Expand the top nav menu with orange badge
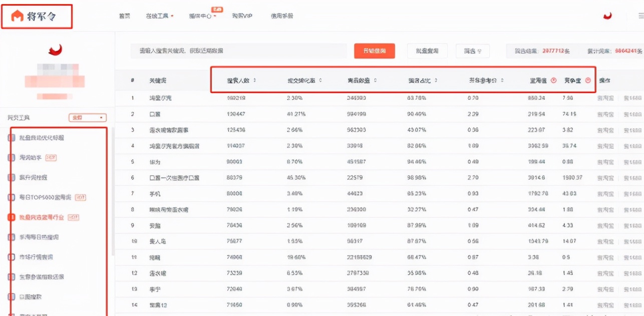Viewport: 644px width, 316px height. [x=203, y=16]
